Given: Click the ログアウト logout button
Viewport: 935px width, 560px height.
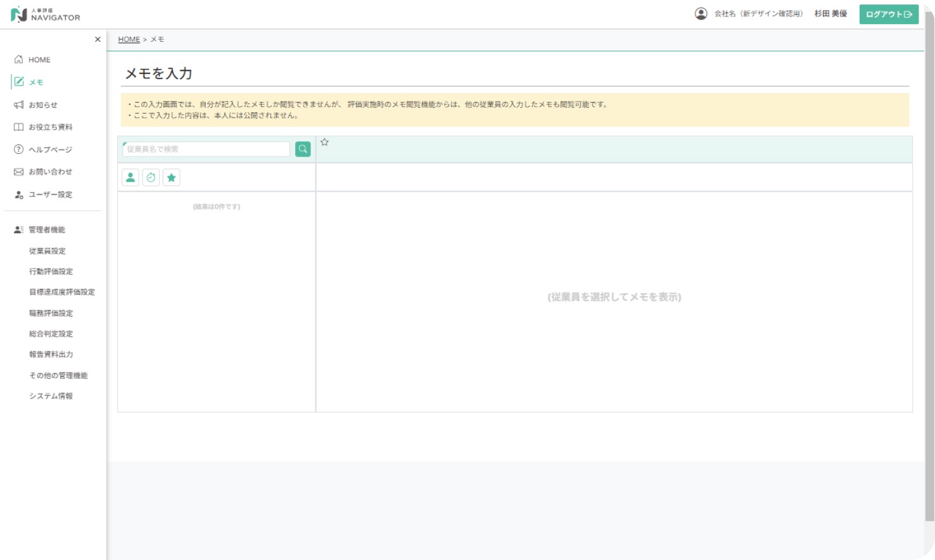Looking at the screenshot, I should [x=888, y=14].
